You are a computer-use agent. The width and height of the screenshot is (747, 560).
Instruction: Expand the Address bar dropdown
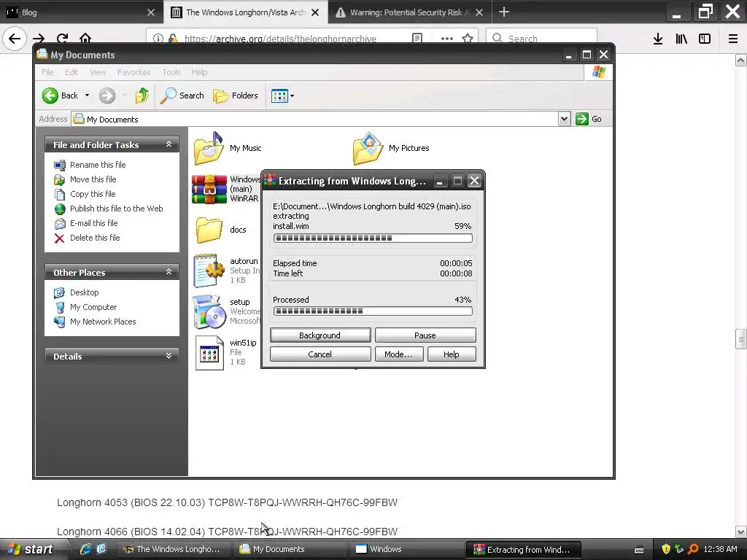(564, 119)
